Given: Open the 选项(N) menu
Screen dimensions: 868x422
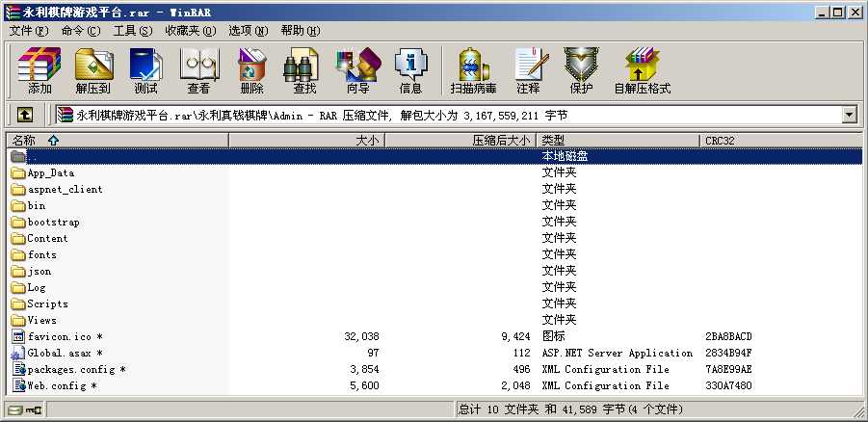Looking at the screenshot, I should click(x=249, y=31).
